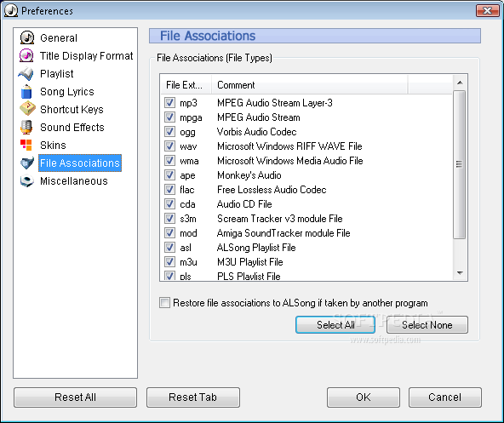Click the Miscellaneous disk icon
504x423 pixels.
27,181
